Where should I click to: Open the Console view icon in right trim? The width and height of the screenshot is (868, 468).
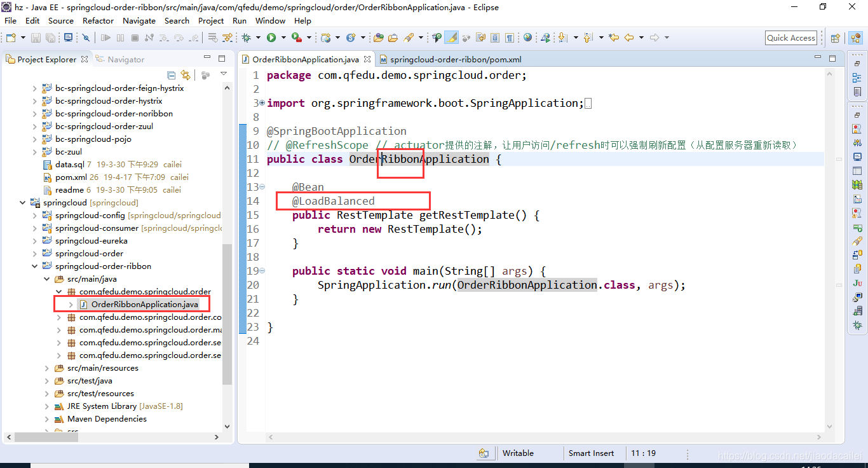858,156
